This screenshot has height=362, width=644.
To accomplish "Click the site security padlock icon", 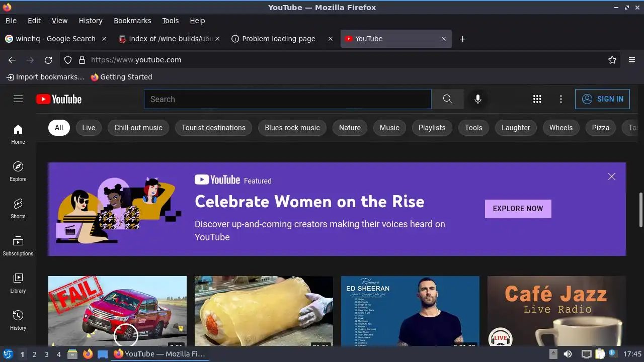I will (x=82, y=60).
